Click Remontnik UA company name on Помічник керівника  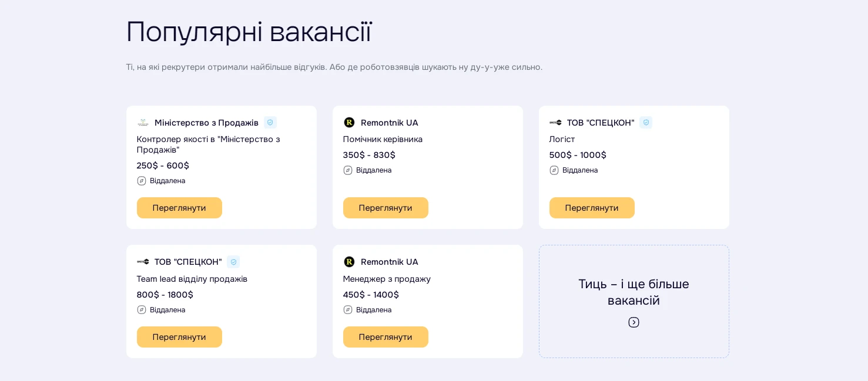click(389, 123)
